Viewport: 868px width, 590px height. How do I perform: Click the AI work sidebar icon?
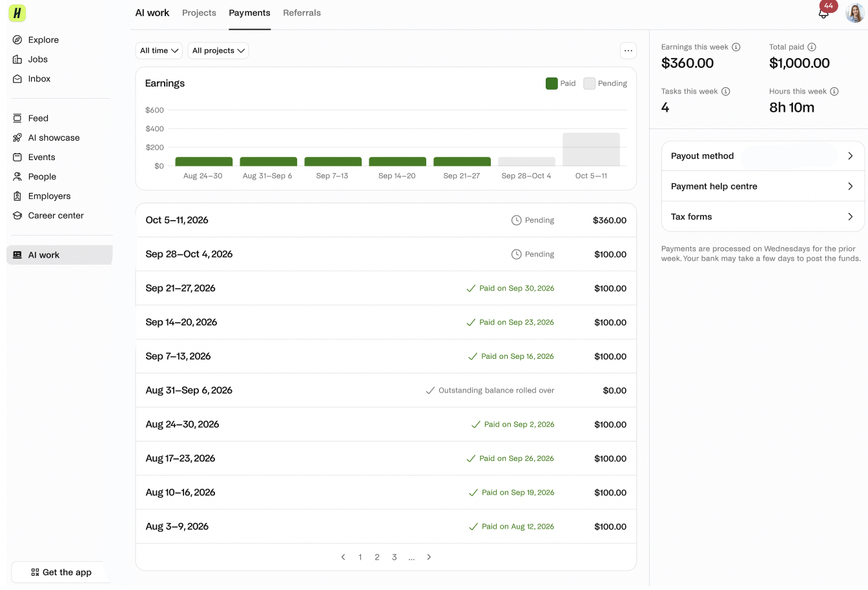[x=17, y=255]
